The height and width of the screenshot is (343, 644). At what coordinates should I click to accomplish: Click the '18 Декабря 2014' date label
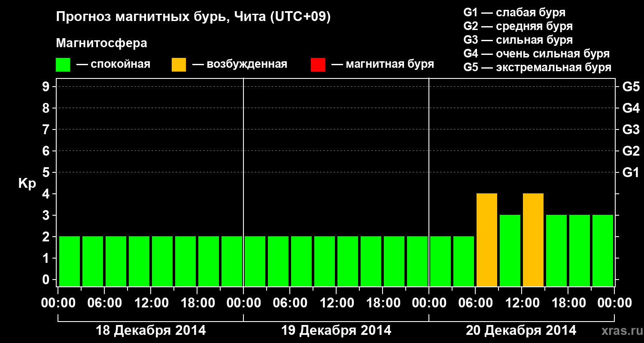[150, 331]
